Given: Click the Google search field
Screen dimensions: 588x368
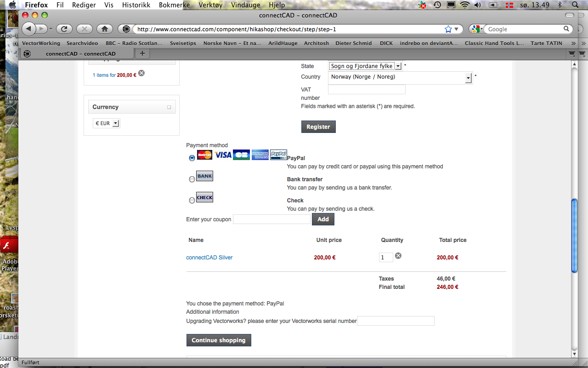Looking at the screenshot, I should [x=524, y=29].
